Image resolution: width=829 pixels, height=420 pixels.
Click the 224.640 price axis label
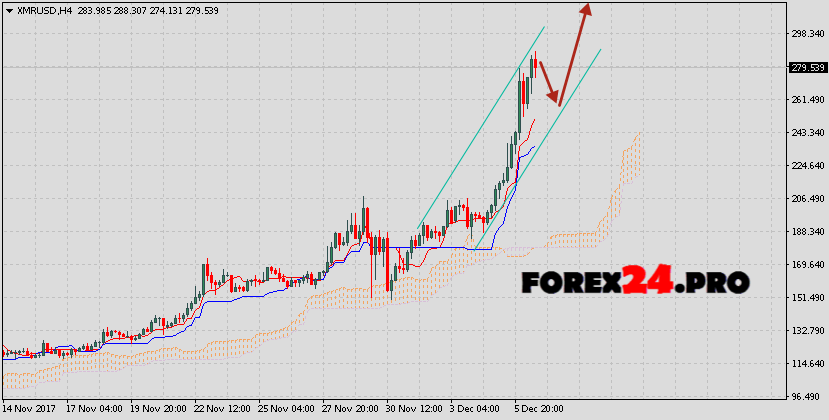click(805, 166)
